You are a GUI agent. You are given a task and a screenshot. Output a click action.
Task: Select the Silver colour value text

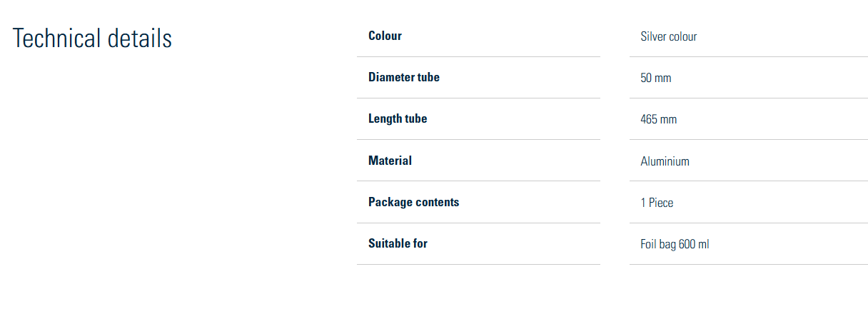(668, 36)
